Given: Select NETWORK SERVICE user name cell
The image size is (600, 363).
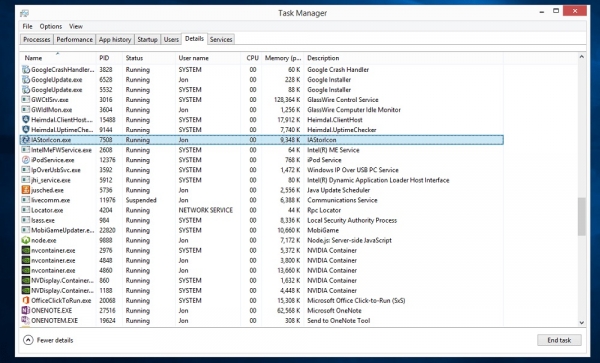Looking at the screenshot, I should click(205, 210).
